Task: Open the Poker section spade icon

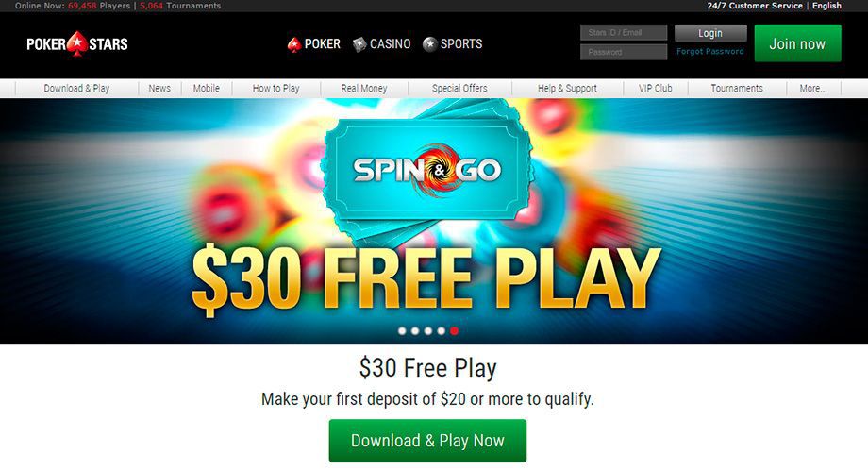Action: point(294,44)
